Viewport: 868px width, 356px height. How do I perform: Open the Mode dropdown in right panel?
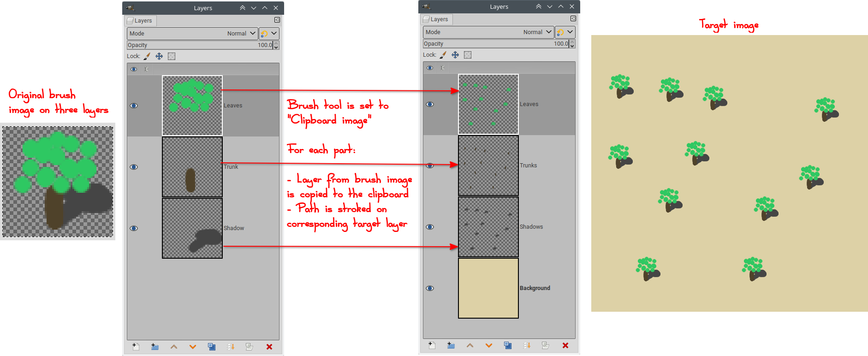pyautogui.click(x=488, y=32)
